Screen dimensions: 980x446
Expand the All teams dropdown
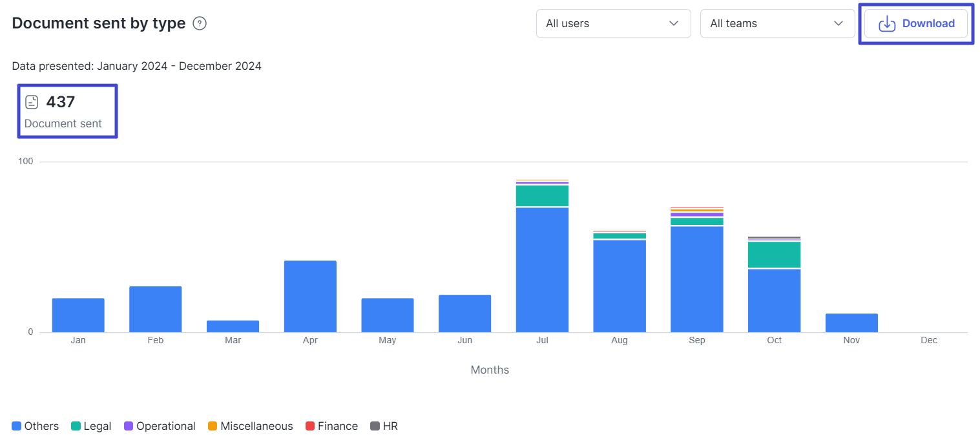777,24
